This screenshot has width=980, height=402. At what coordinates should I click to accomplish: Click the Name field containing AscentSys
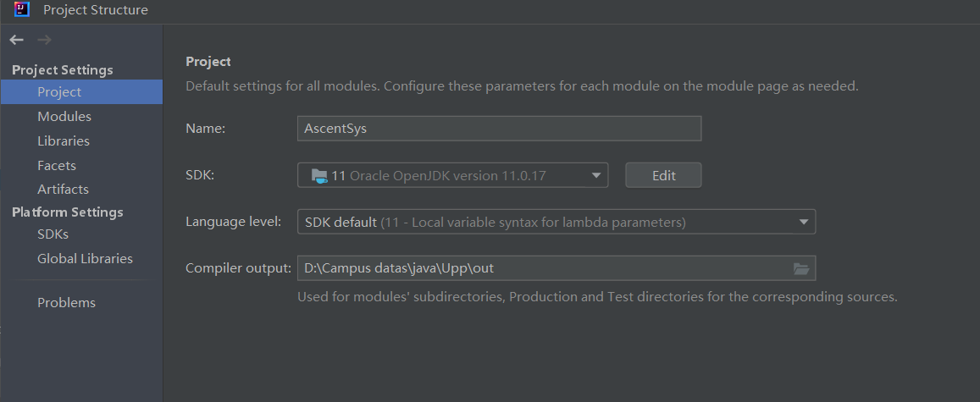pos(499,129)
